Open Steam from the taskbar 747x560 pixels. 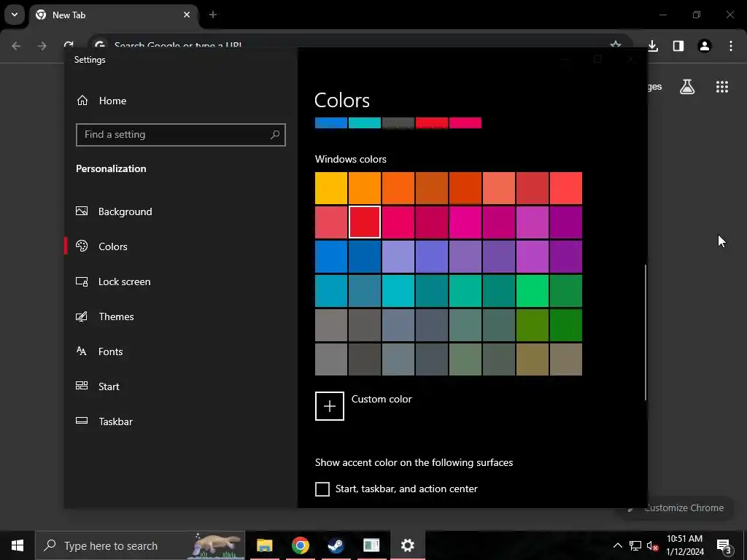(336, 545)
